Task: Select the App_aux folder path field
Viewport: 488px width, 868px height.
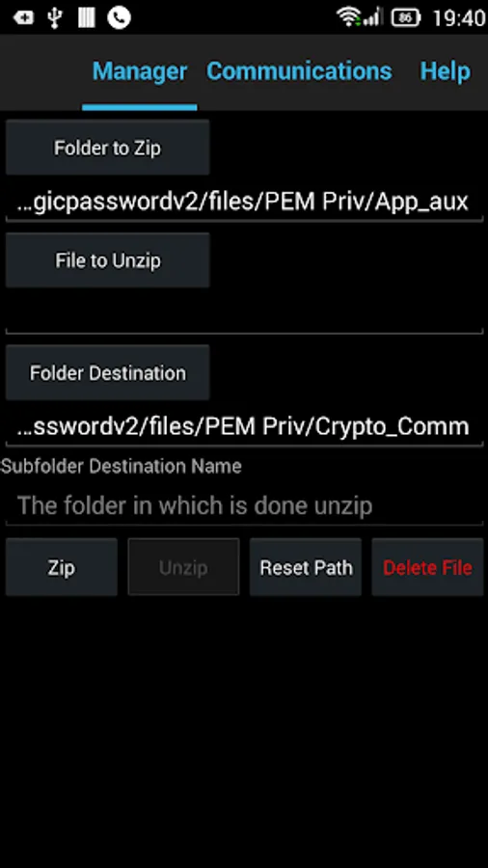Action: [245, 203]
